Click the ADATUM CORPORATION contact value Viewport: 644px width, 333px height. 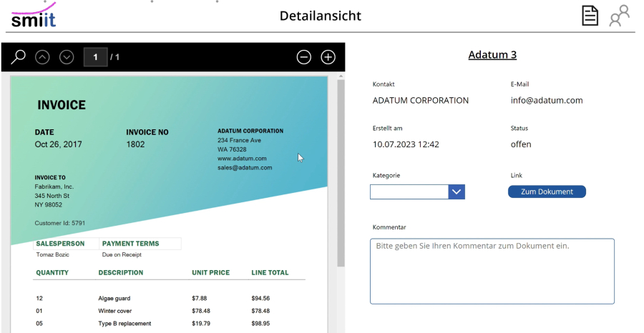pyautogui.click(x=421, y=101)
